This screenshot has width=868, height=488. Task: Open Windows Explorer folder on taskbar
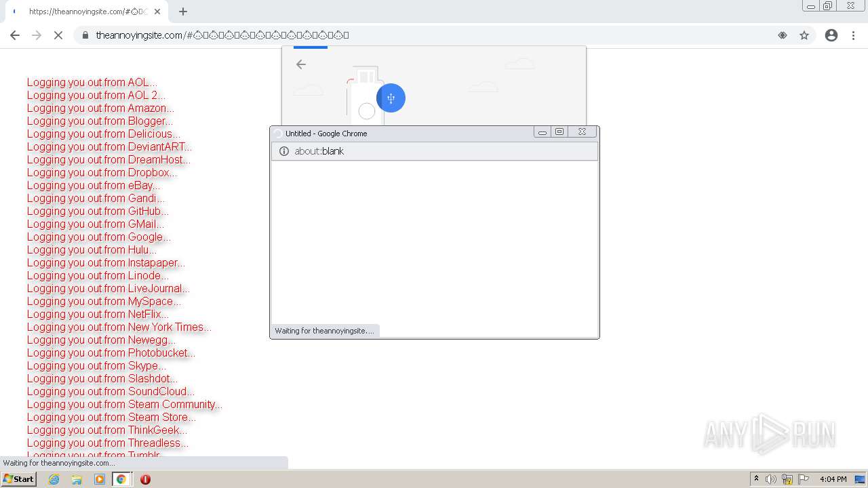(77, 479)
